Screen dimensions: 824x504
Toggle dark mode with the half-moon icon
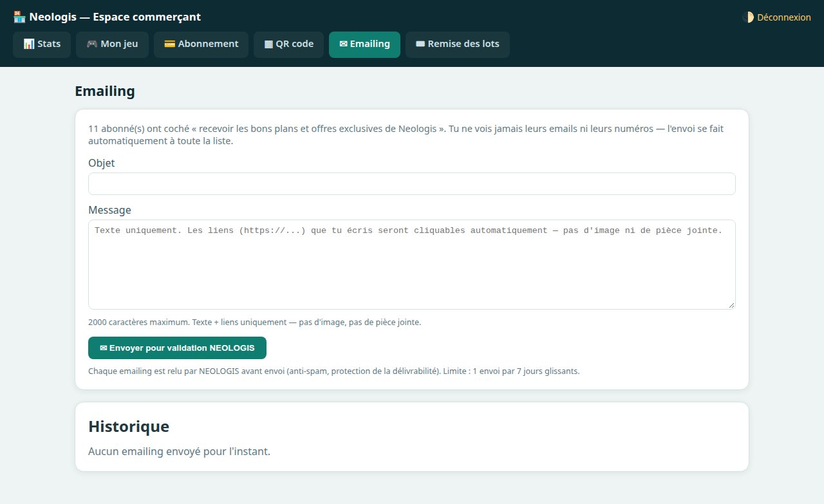(748, 17)
